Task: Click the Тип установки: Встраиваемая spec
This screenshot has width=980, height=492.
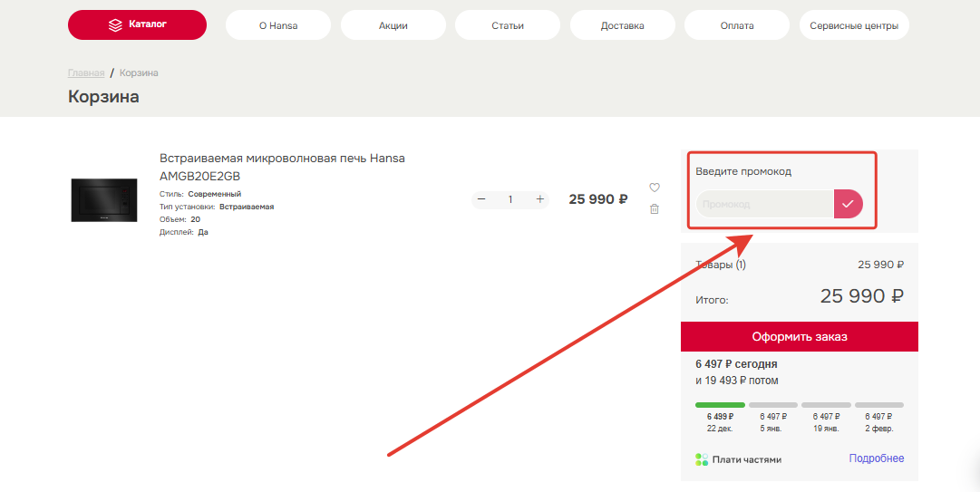Action: pyautogui.click(x=217, y=207)
